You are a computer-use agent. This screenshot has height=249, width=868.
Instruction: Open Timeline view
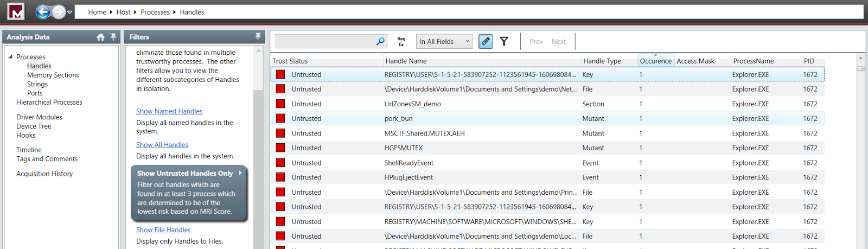29,150
